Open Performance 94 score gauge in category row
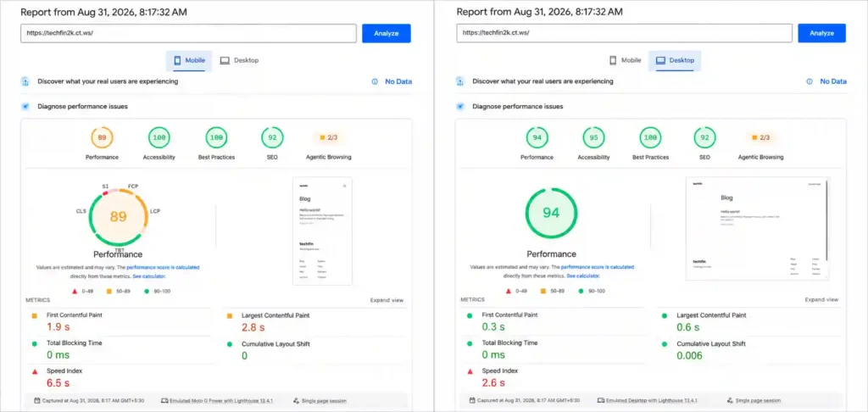The height and width of the screenshot is (412, 868). click(x=537, y=138)
